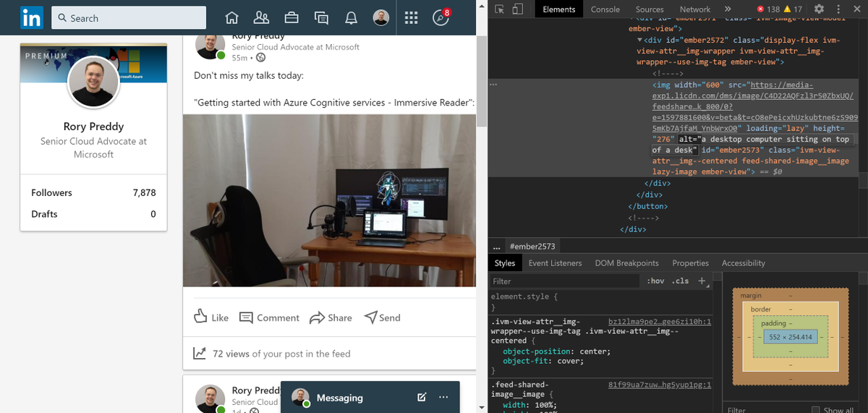
Task: Open the My Network people icon
Action: (262, 18)
